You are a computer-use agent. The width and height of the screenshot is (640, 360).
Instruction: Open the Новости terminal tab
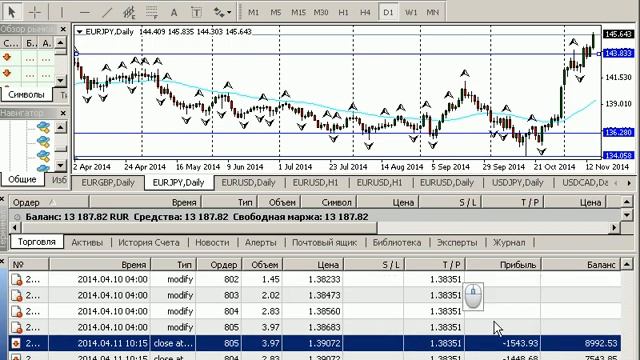212,242
